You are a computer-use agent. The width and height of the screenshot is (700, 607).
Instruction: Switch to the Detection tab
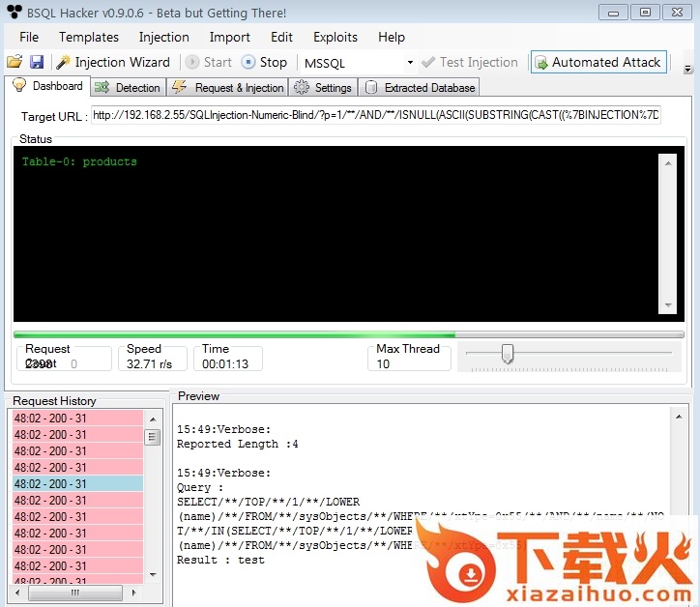click(128, 87)
